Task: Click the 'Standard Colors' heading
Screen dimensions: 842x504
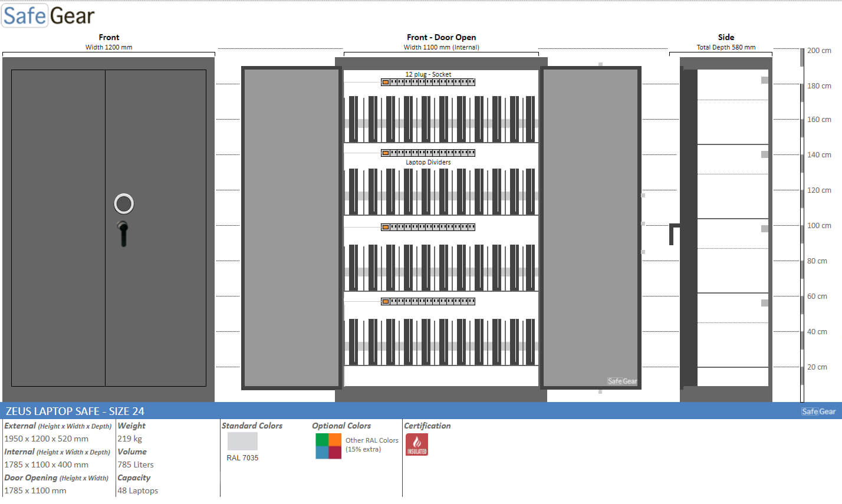Action: tap(252, 426)
